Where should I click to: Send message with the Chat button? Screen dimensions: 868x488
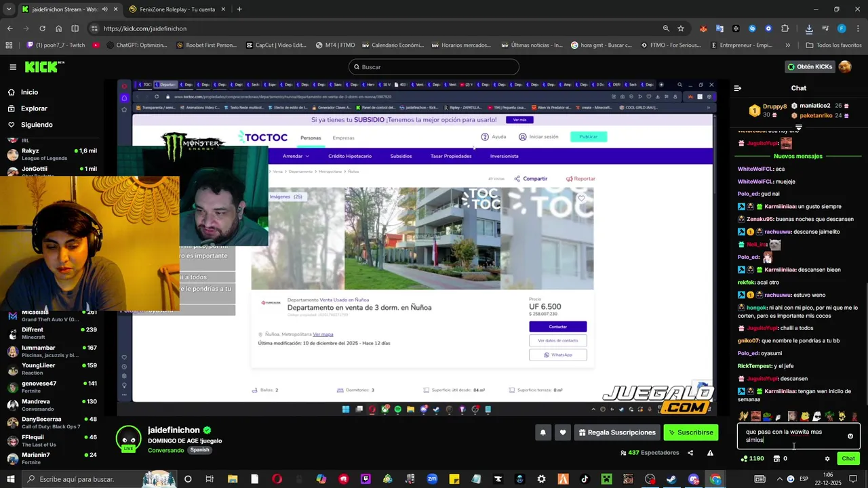pos(848,459)
